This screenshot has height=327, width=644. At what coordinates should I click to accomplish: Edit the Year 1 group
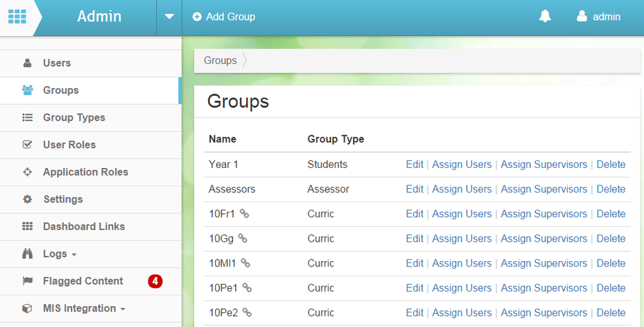tap(415, 164)
